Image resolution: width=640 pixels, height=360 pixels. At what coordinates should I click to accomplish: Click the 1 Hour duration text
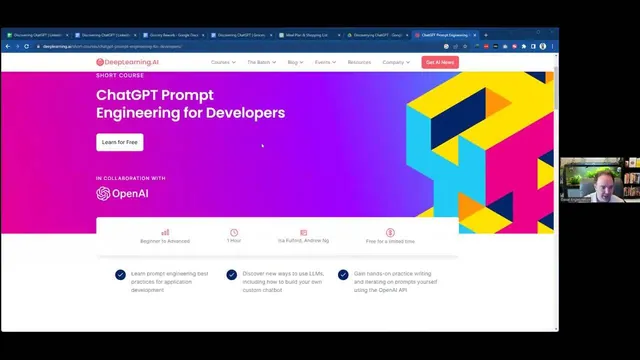tap(234, 241)
